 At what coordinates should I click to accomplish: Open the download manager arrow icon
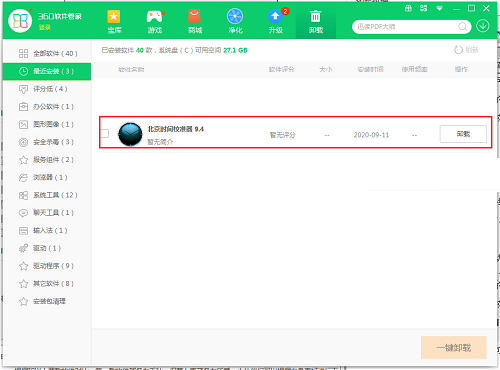point(483,26)
